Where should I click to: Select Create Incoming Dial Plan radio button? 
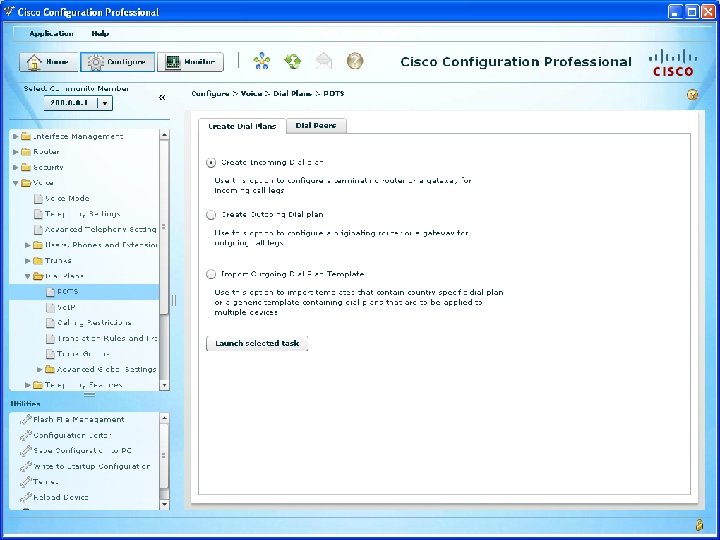pos(211,163)
